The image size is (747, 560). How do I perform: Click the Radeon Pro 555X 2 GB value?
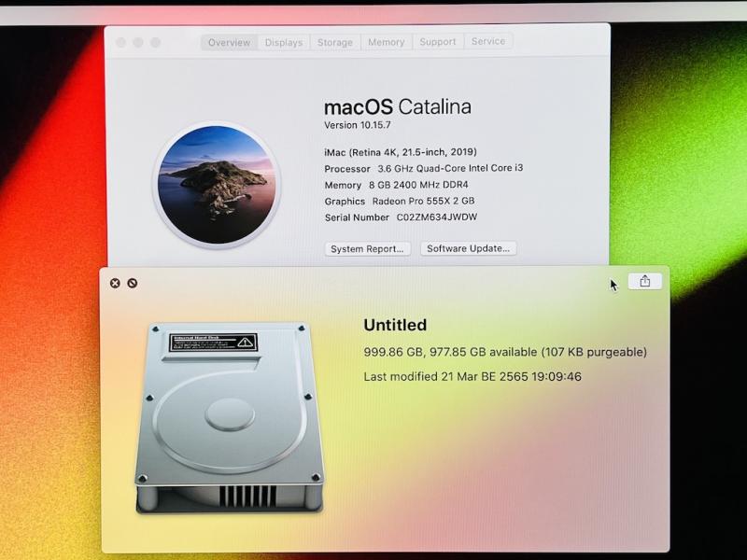[x=424, y=201]
